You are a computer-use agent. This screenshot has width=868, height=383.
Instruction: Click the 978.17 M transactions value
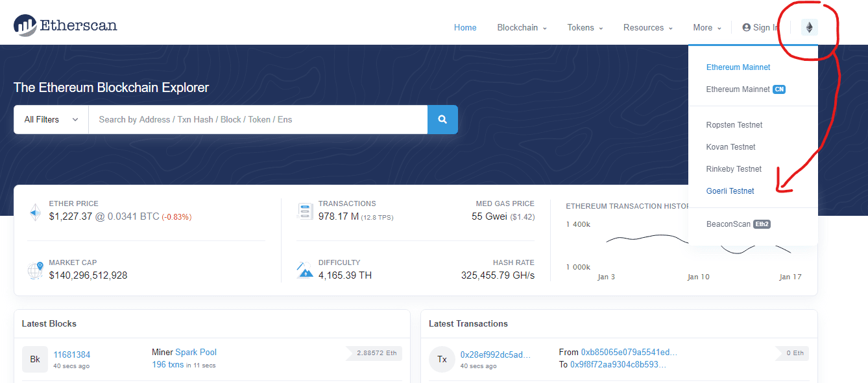click(x=339, y=216)
